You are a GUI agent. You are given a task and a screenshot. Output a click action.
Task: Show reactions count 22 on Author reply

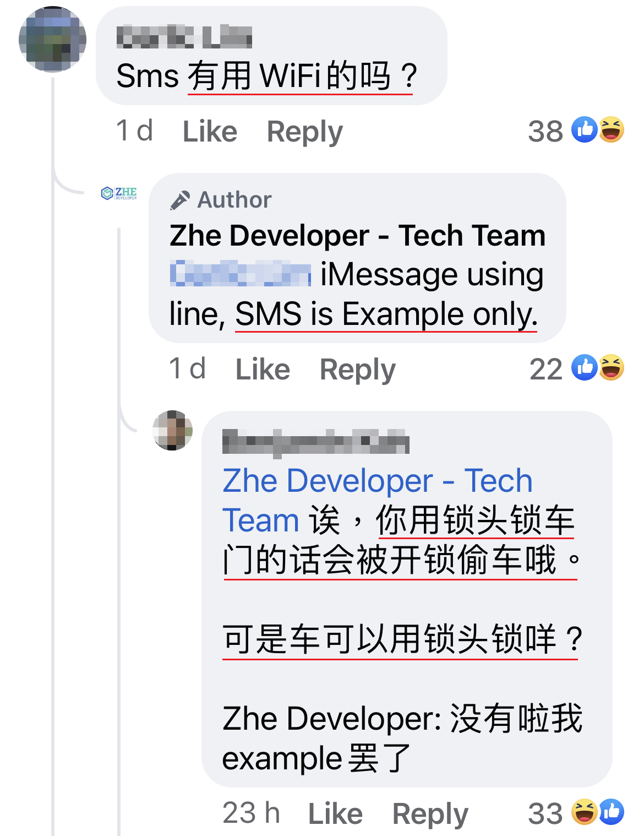click(546, 369)
